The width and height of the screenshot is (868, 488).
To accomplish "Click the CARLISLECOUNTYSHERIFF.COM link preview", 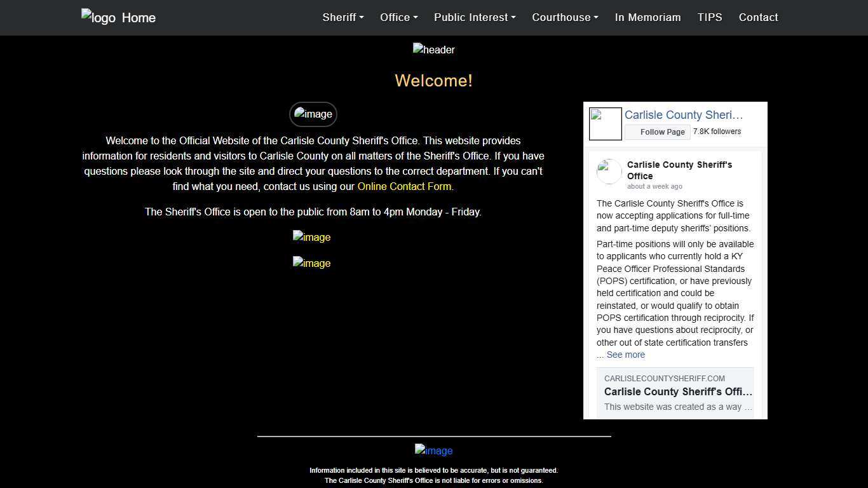I will [x=675, y=391].
